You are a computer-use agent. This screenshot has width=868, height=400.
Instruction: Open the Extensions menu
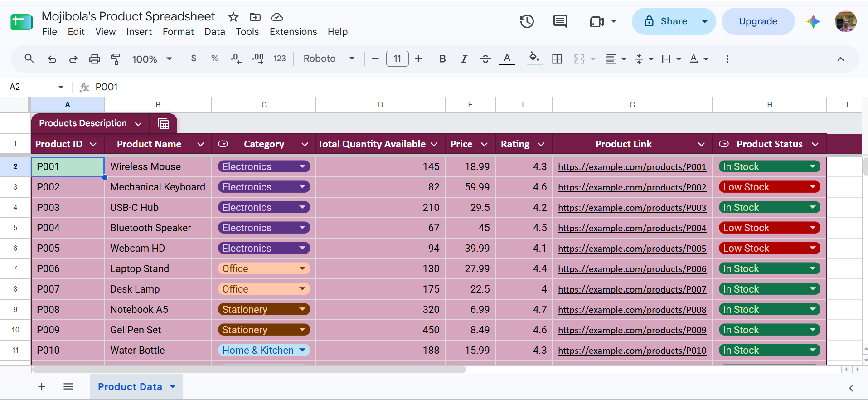pos(293,32)
